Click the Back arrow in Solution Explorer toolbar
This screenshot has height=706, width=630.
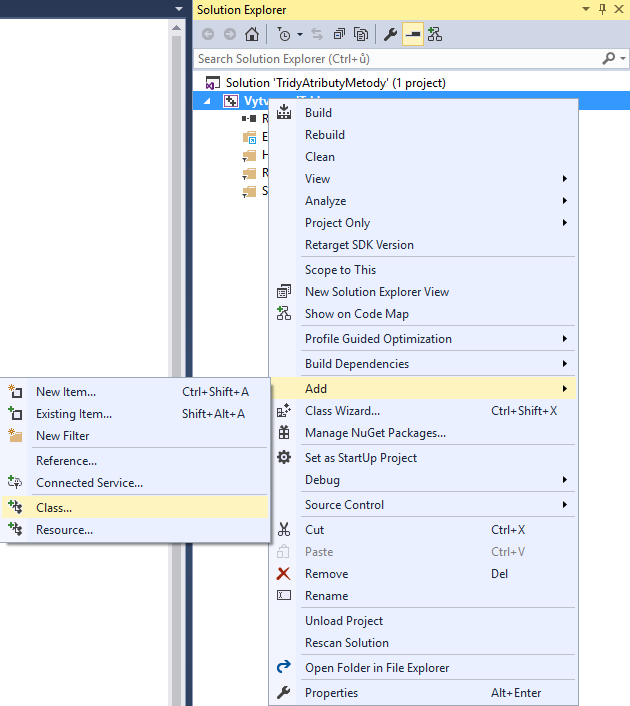(x=208, y=34)
